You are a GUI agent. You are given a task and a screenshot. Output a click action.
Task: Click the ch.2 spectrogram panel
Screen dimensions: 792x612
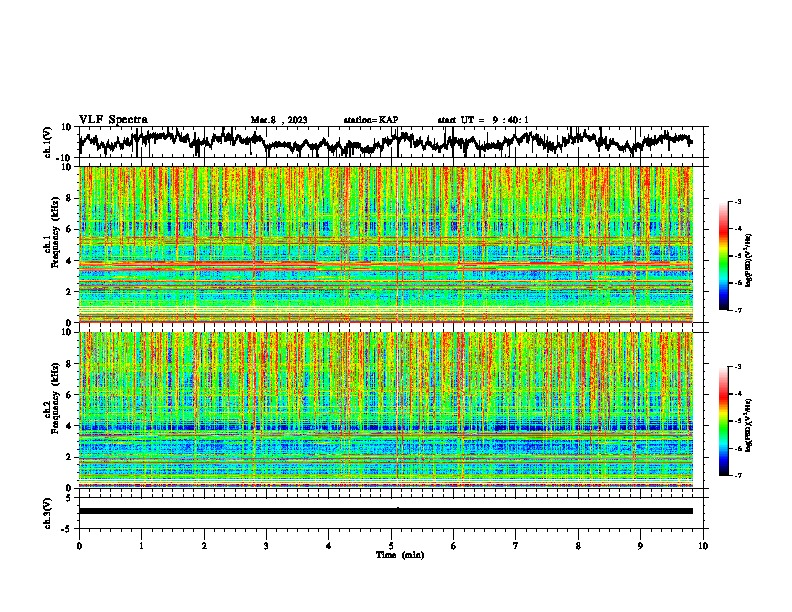(x=386, y=410)
